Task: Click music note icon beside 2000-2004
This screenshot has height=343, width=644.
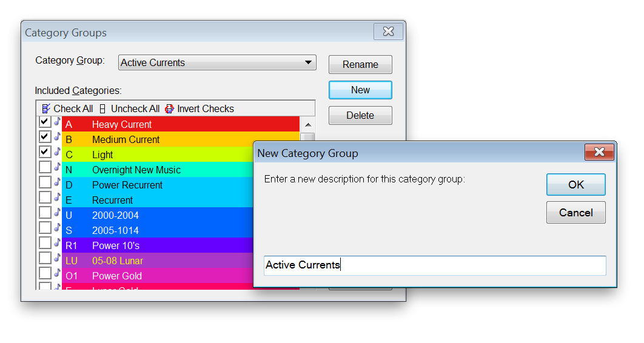Action: [x=57, y=213]
